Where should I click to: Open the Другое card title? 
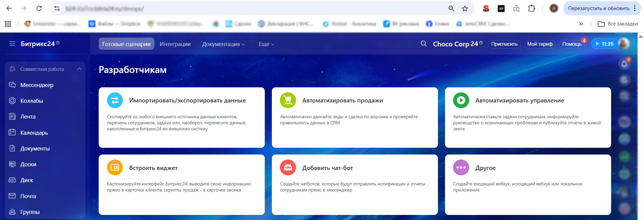click(485, 168)
